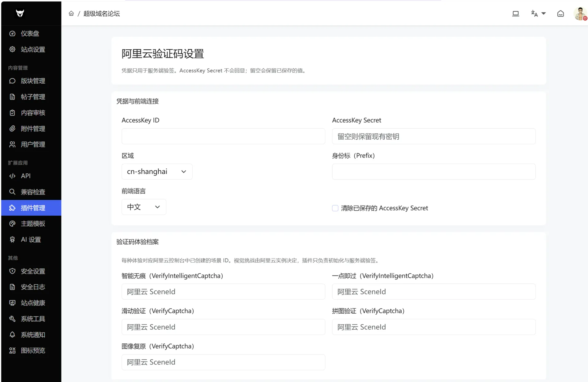Click the 验证码体验档案 section title
Image resolution: width=588 pixels, height=382 pixels.
(x=138, y=242)
